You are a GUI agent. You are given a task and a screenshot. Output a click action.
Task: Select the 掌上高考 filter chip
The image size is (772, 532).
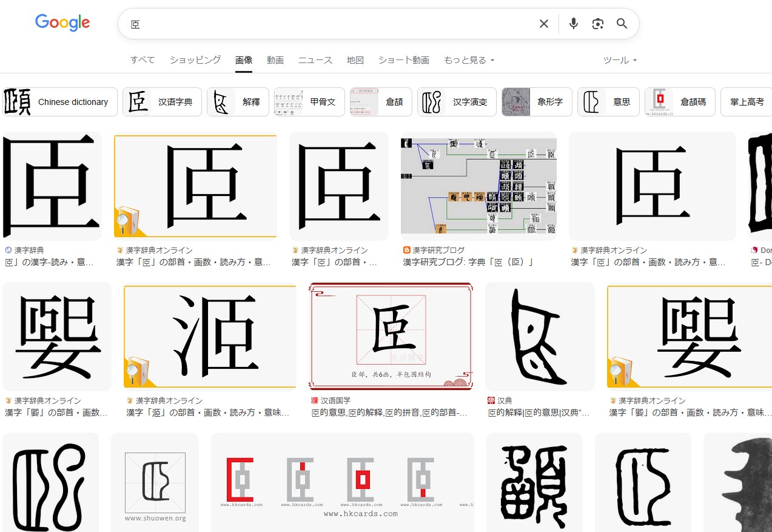(x=747, y=102)
